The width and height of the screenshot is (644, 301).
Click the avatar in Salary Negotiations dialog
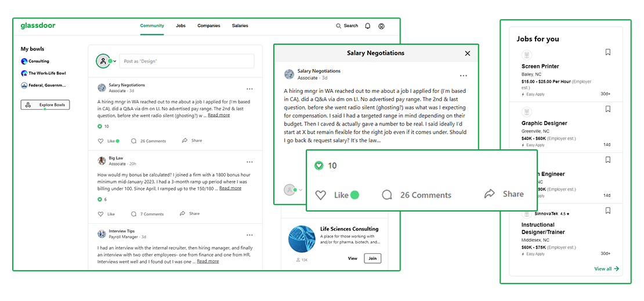tap(289, 74)
